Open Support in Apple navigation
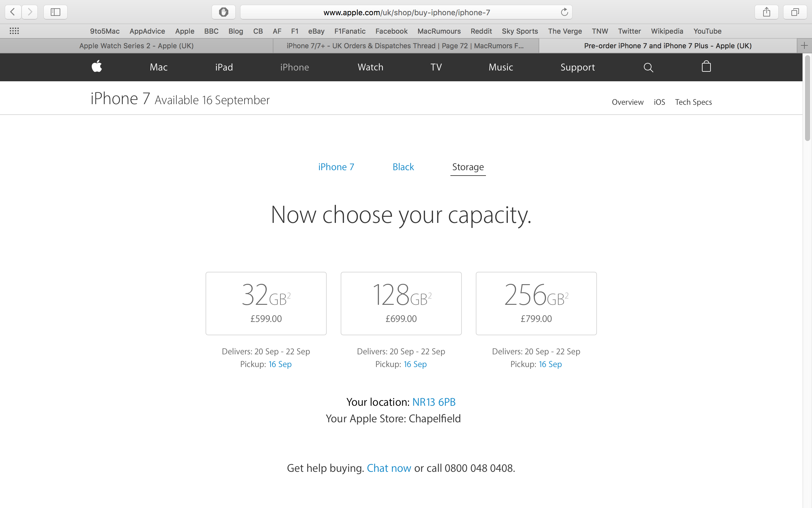 coord(578,67)
